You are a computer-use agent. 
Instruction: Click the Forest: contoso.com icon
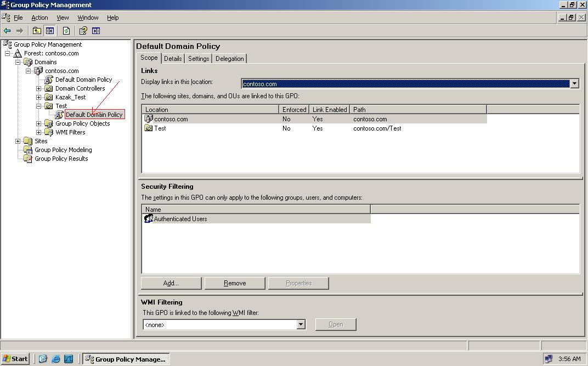(x=18, y=53)
